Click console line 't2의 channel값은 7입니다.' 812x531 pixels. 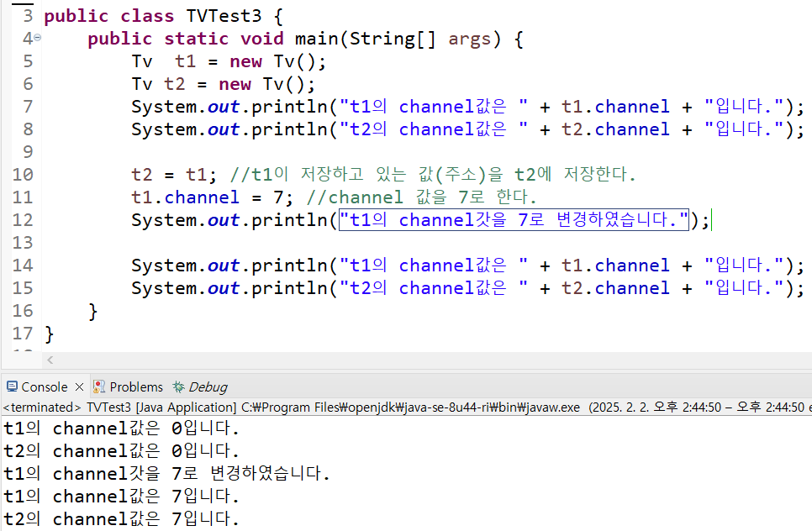click(121, 519)
